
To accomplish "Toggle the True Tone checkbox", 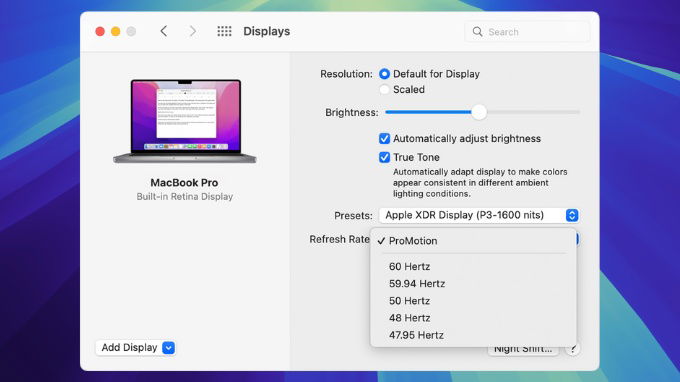I will coord(384,157).
